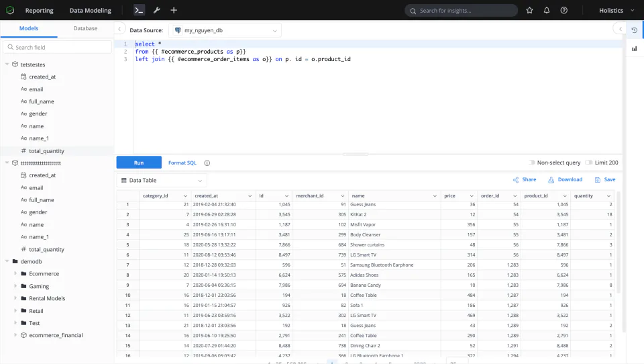This screenshot has width=644, height=364.
Task: Toggle the Limit 200 switch
Action: tap(588, 163)
